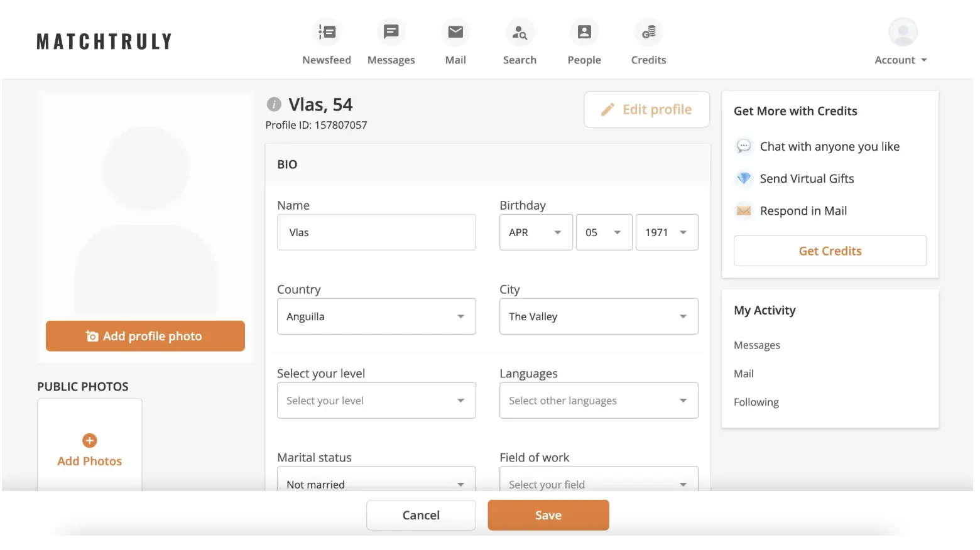Expand the Country dropdown showing Anguilla
This screenshot has width=980, height=550.
click(x=376, y=316)
